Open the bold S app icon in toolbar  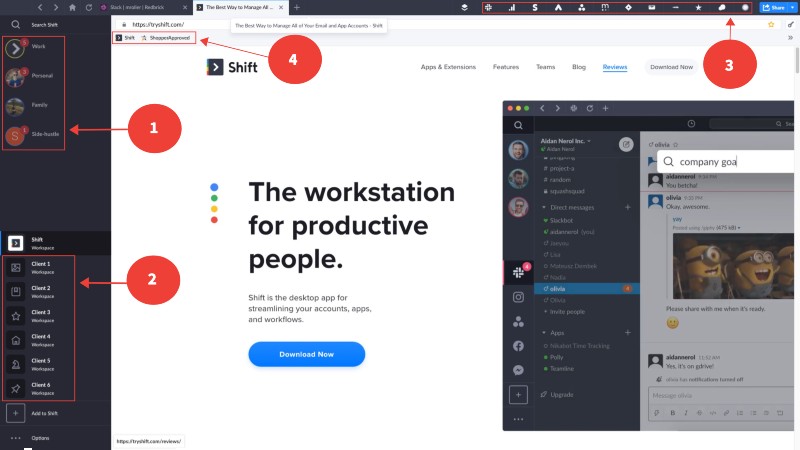(x=535, y=8)
